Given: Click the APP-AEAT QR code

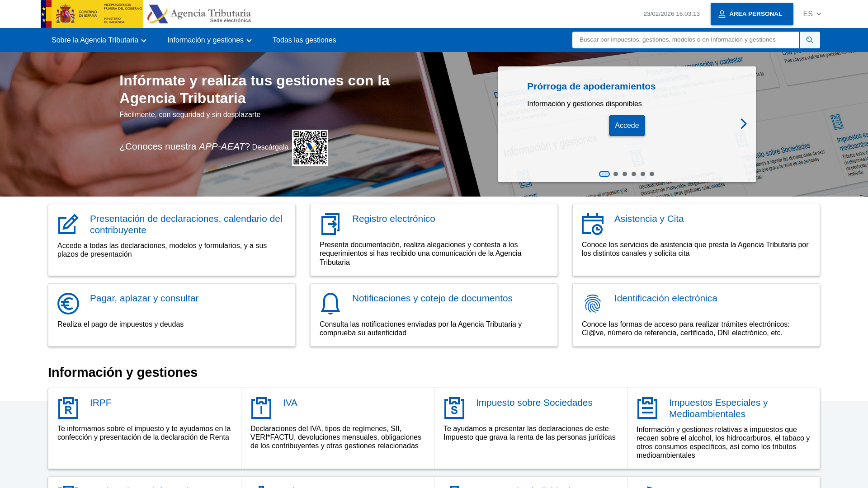Looking at the screenshot, I should pos(310,148).
